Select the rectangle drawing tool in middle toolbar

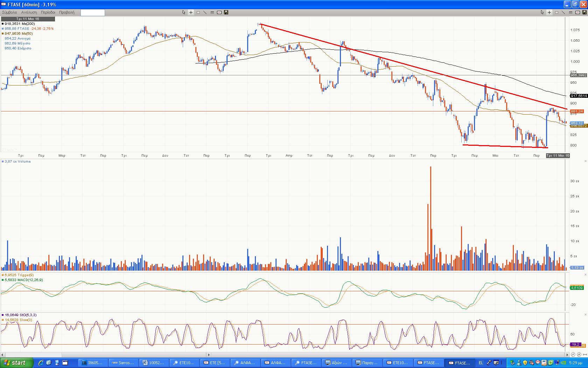(198, 13)
